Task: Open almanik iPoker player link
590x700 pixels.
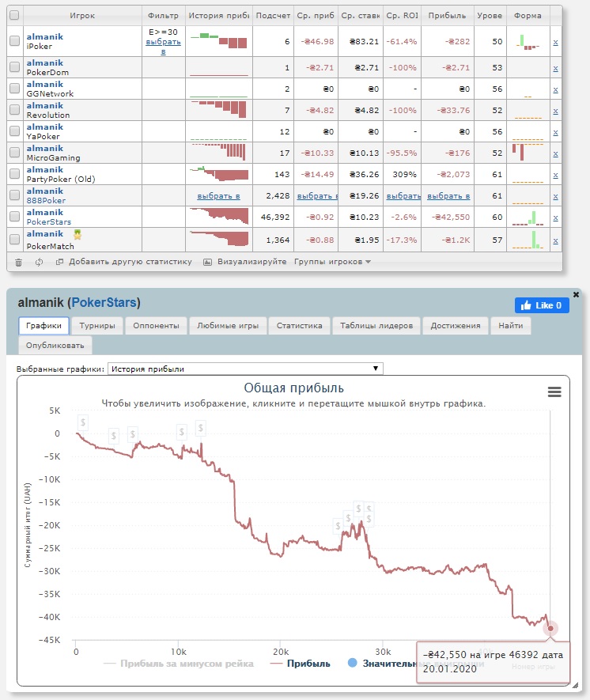Action: tap(44, 36)
